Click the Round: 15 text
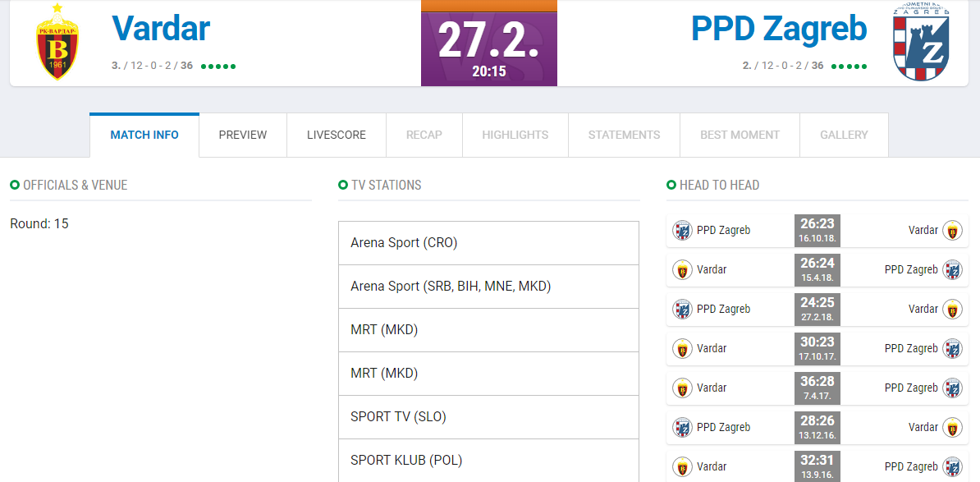Image resolution: width=980 pixels, height=482 pixels. [x=39, y=224]
